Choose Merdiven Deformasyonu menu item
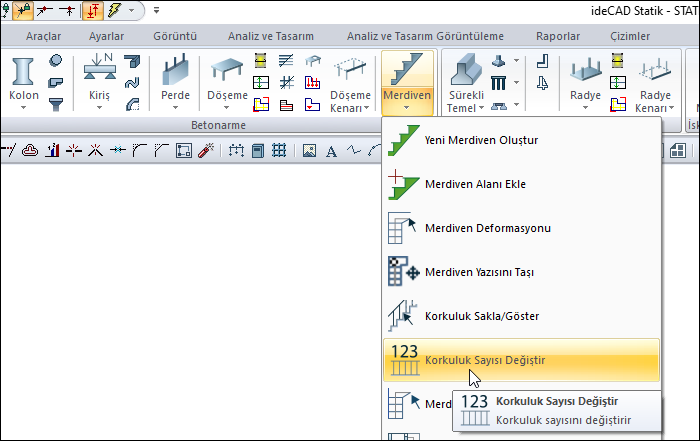This screenshot has height=441, width=700. click(x=521, y=228)
